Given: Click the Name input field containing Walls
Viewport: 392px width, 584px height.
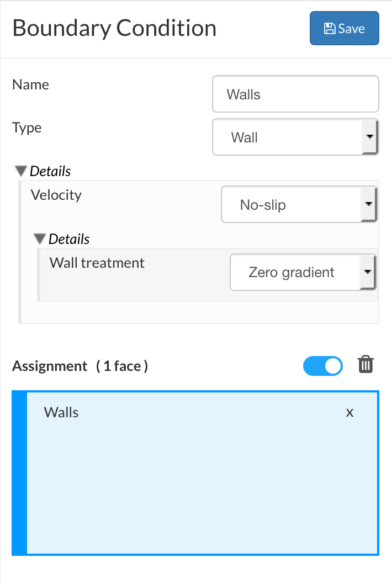Looking at the screenshot, I should (295, 94).
